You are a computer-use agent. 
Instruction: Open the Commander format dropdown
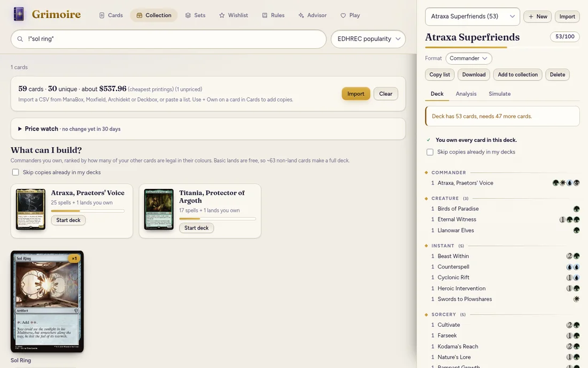click(x=469, y=58)
